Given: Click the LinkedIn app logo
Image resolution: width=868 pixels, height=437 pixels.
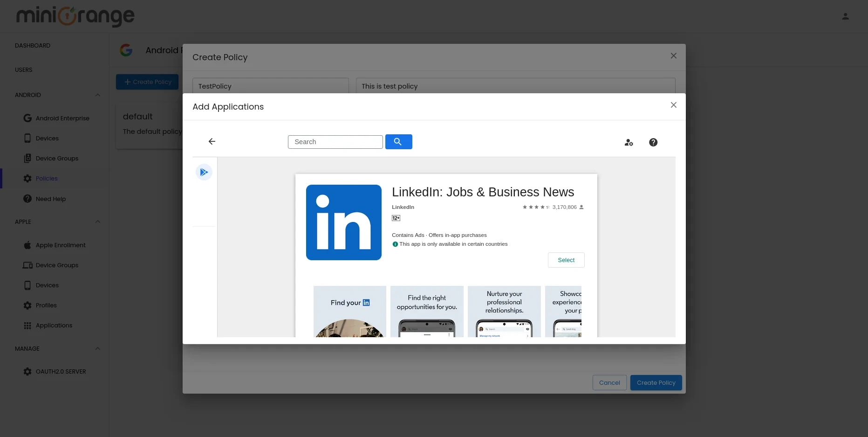Looking at the screenshot, I should tap(344, 222).
